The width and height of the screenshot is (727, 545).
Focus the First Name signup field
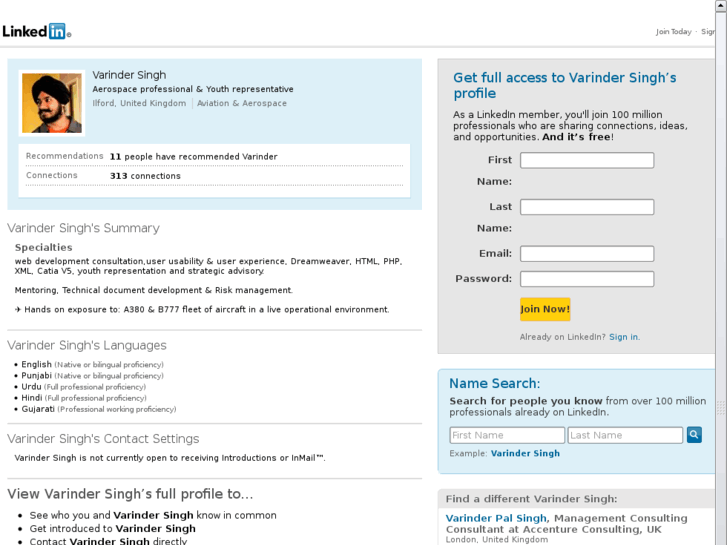point(587,160)
